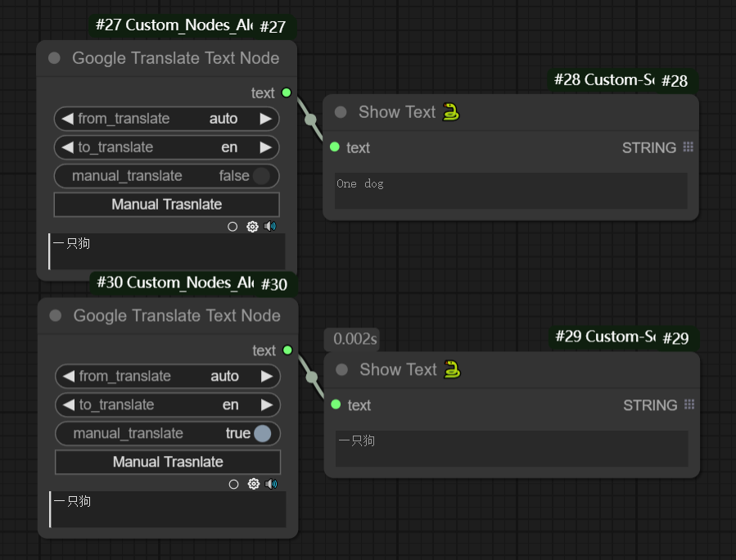Enable manual_translate in node #27
Viewport: 736px width, 560px height.
tap(260, 176)
